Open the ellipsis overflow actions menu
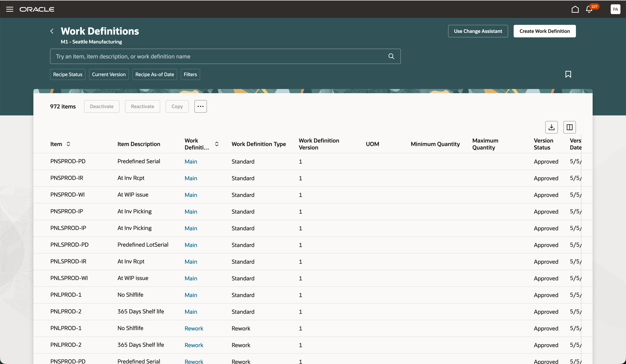 [200, 106]
